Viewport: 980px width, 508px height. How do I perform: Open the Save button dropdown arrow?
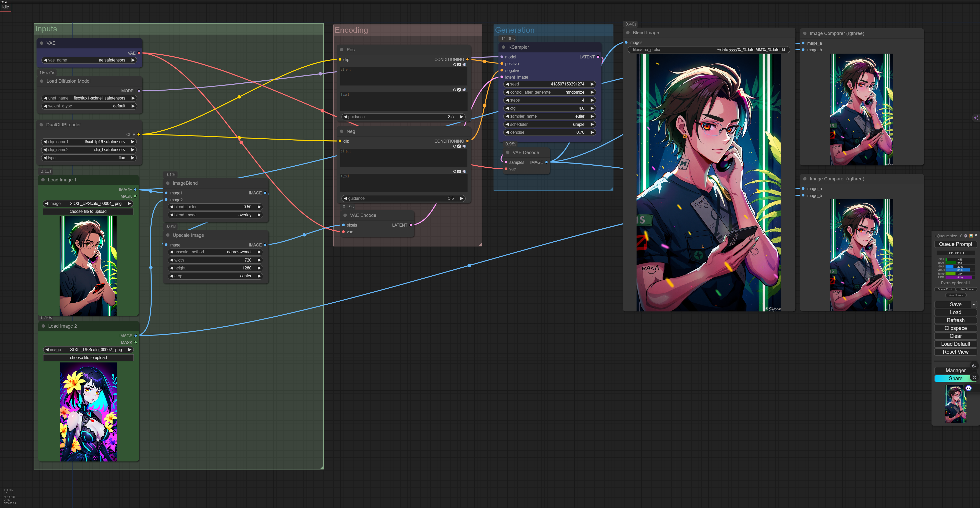(x=974, y=305)
